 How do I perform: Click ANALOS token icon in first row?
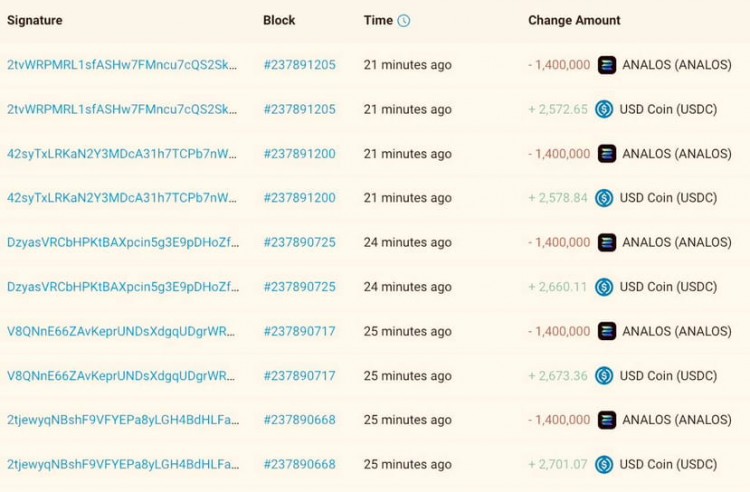point(607,65)
